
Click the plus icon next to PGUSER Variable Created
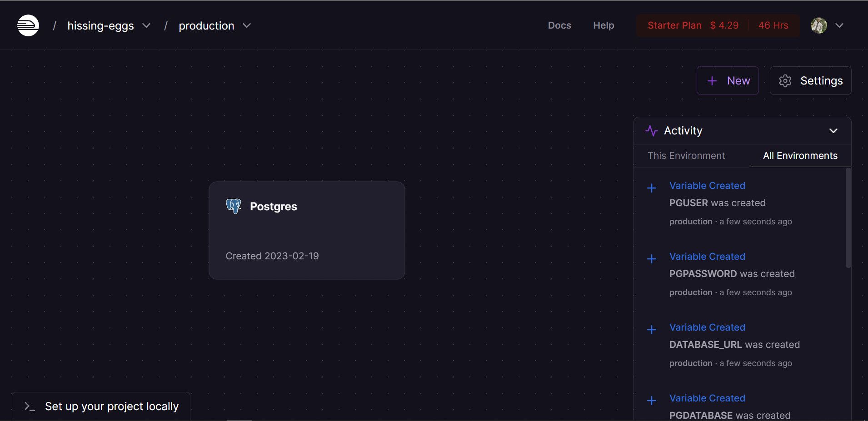(652, 188)
